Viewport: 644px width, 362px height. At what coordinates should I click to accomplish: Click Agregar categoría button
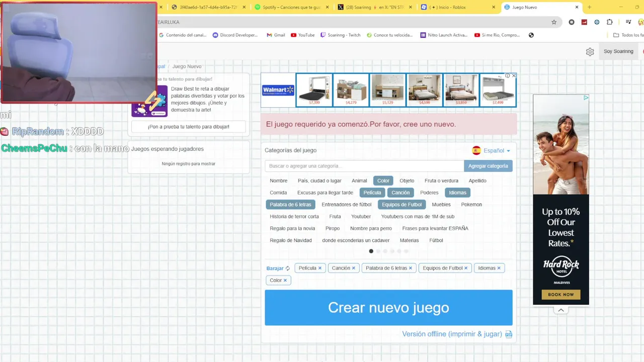click(x=488, y=166)
